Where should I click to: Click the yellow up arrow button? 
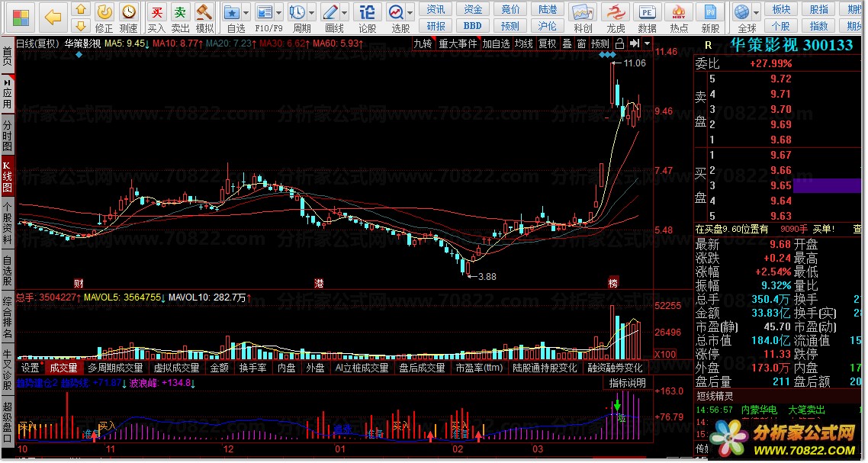[81, 9]
